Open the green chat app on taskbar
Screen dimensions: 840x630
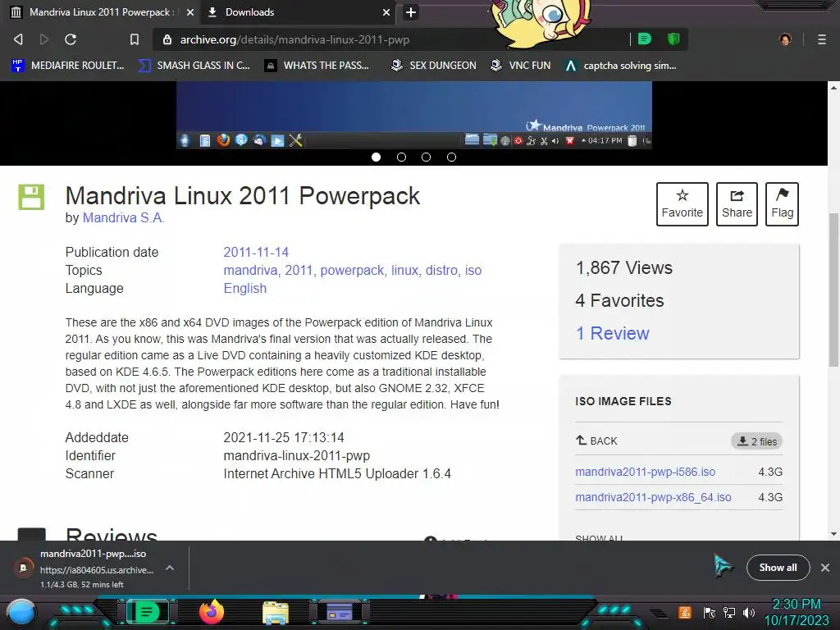coord(146,612)
